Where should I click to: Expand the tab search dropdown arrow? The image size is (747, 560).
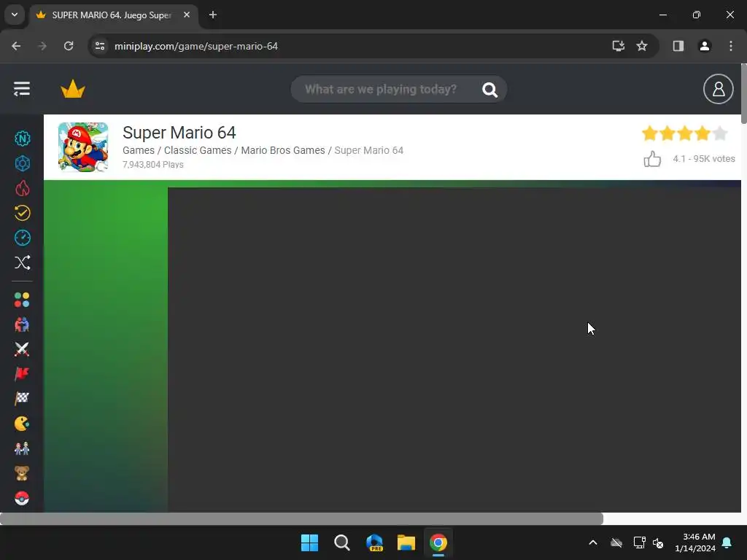(x=15, y=15)
